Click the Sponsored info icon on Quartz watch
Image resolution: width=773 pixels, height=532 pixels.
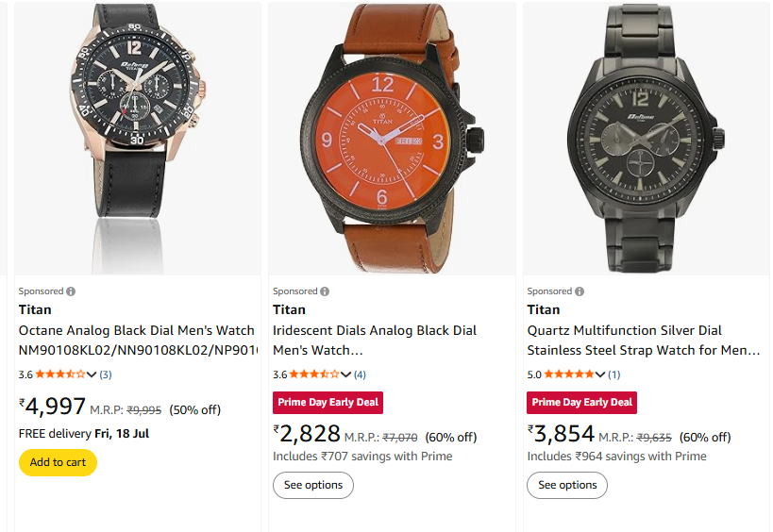tap(580, 291)
